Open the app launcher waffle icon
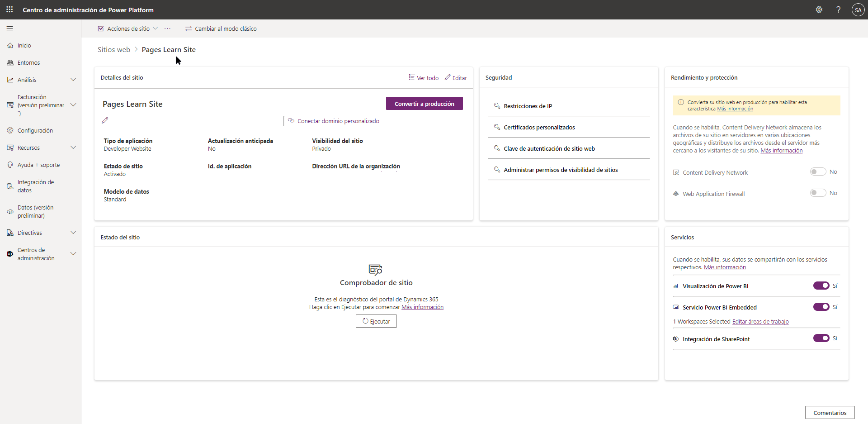Screen dimensions: 868x424 coord(9,10)
